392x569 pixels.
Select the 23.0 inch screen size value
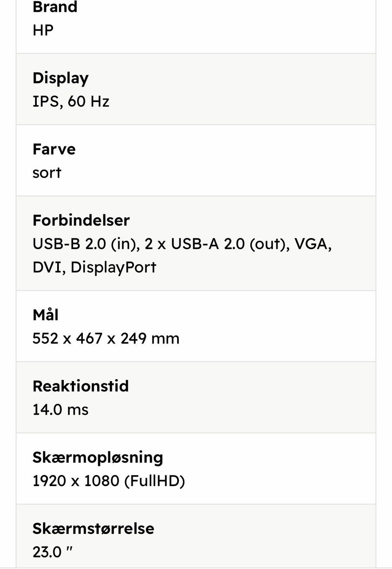coord(52,552)
